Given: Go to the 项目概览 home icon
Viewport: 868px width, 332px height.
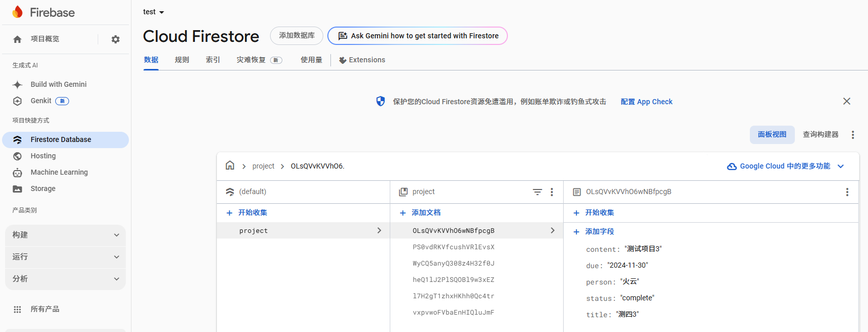Looking at the screenshot, I should 17,39.
